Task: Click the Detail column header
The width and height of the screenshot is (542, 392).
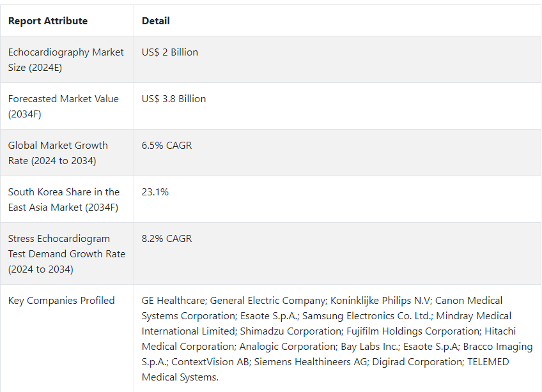Action: [x=155, y=20]
